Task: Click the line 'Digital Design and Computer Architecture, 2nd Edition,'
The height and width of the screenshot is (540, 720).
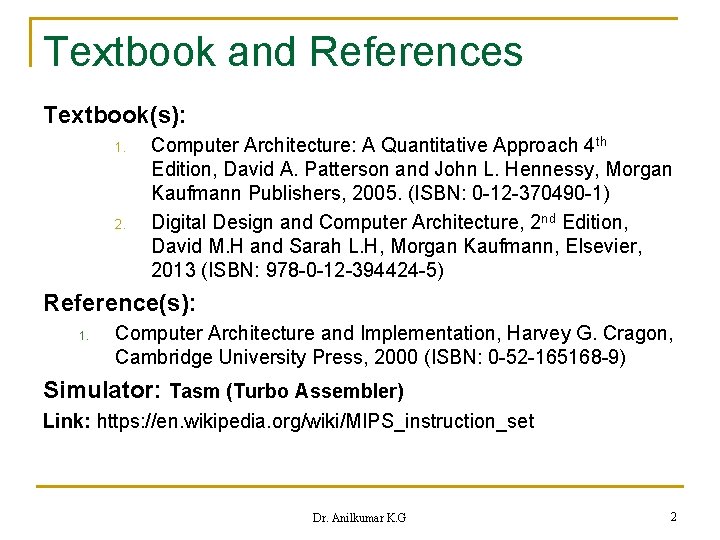Action: click(x=390, y=222)
